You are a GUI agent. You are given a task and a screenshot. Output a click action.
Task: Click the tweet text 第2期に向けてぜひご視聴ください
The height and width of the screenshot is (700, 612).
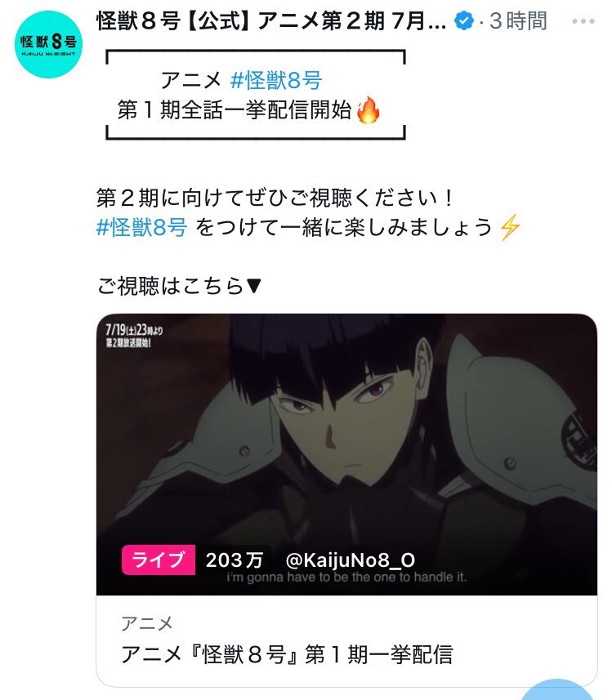[x=275, y=198]
